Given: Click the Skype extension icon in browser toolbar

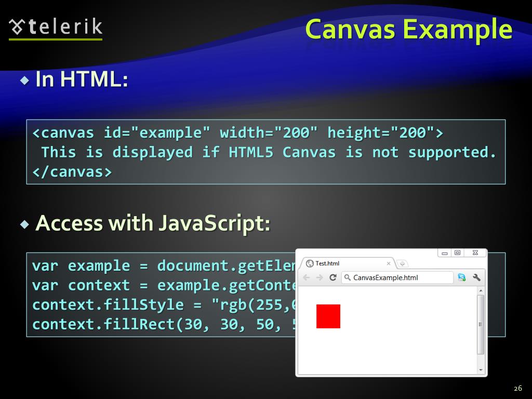Looking at the screenshot, I should pyautogui.click(x=461, y=277).
